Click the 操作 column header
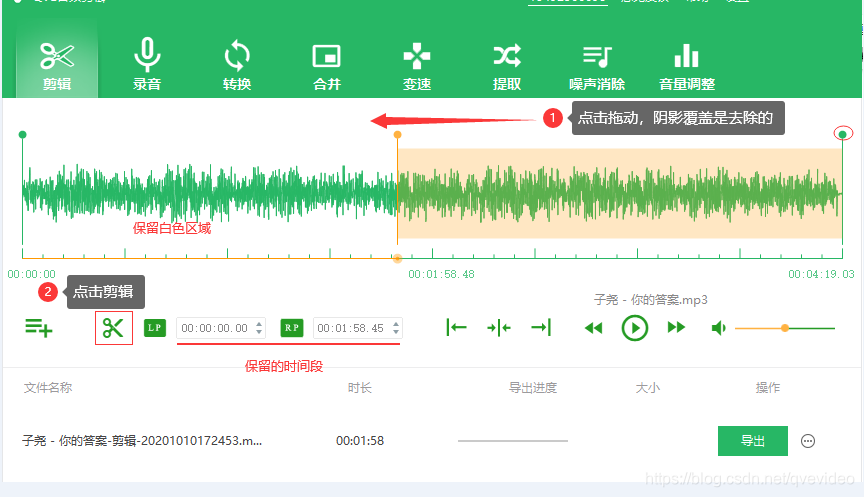 point(768,388)
